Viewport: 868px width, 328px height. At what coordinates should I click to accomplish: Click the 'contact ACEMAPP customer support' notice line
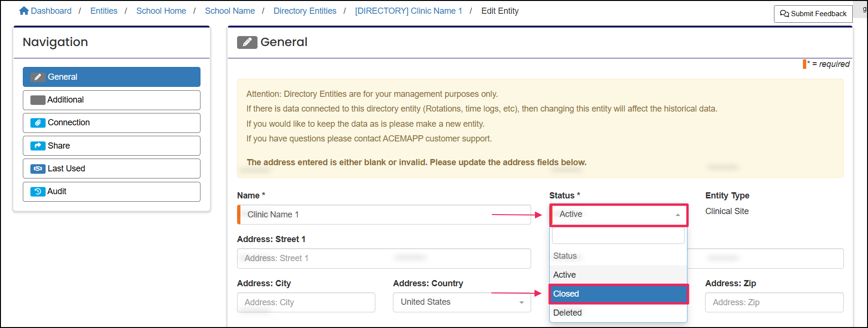tap(369, 139)
